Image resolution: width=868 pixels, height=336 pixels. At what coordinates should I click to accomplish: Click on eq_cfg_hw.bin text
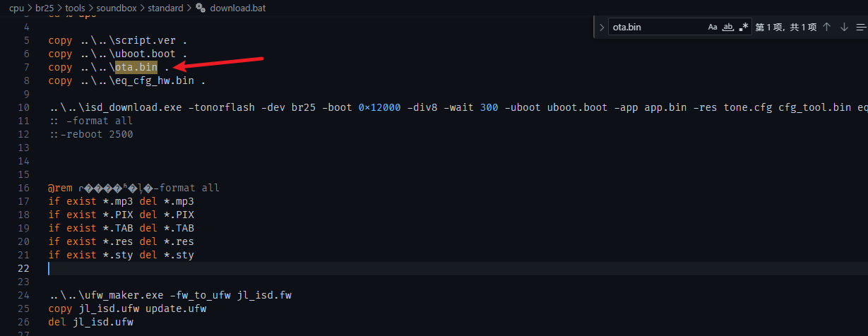click(x=155, y=80)
